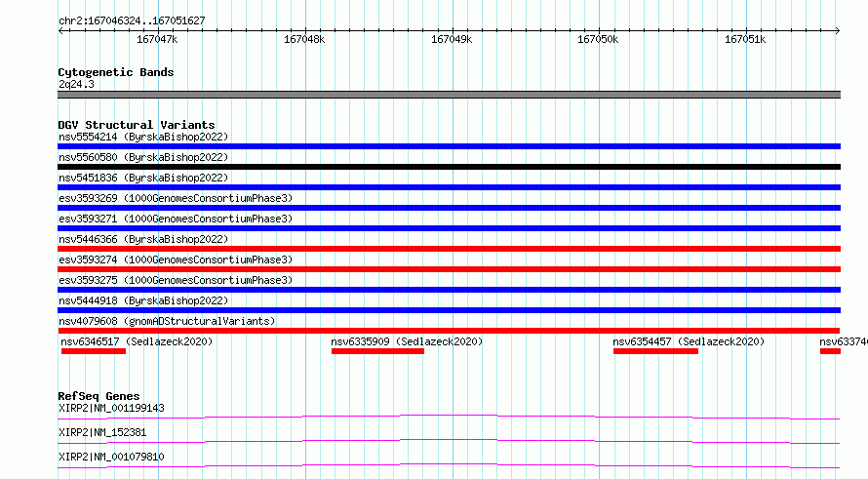Click the 2q24.3 band label
The image size is (868, 479).
(76, 84)
